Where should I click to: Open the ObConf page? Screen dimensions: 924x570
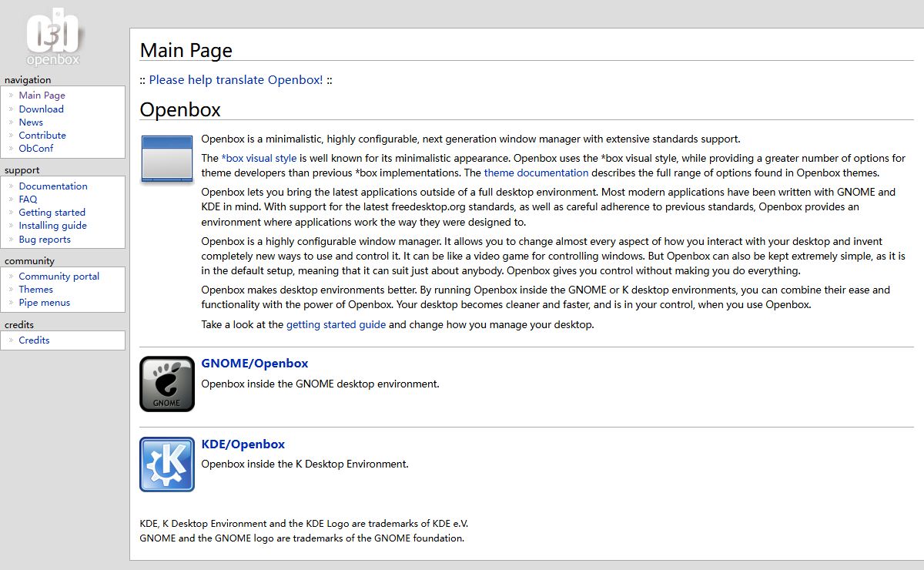(36, 149)
